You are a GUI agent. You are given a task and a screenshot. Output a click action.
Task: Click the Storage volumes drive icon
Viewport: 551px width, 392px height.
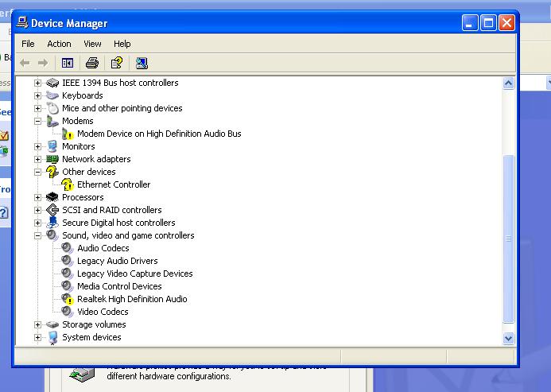click(x=52, y=324)
